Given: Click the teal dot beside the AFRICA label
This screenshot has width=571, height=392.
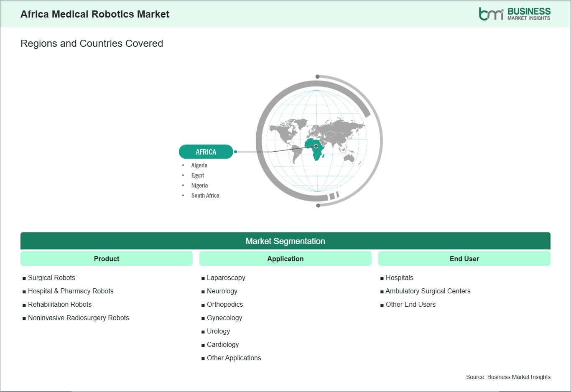Looking at the screenshot, I should pyautogui.click(x=236, y=152).
